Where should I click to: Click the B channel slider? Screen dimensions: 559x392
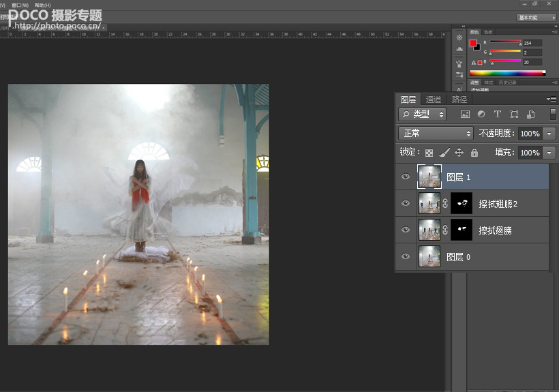505,60
